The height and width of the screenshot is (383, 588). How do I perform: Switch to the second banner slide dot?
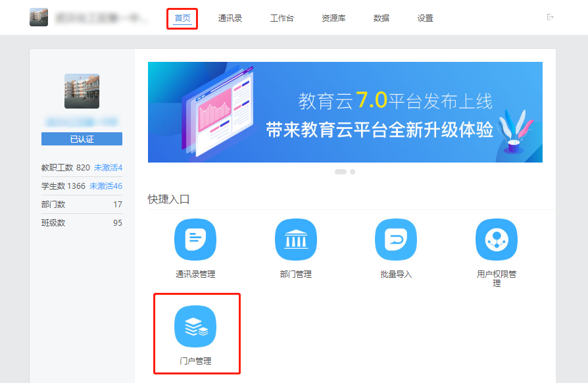click(353, 172)
